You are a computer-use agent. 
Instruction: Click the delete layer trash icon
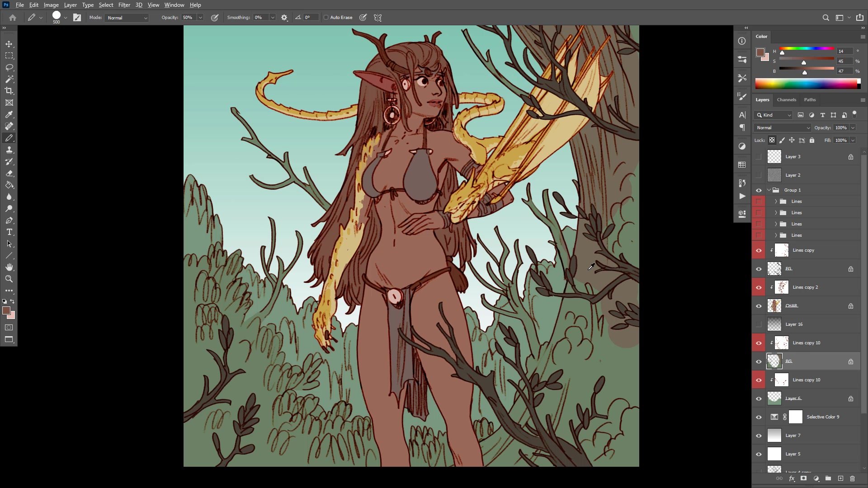click(852, 479)
